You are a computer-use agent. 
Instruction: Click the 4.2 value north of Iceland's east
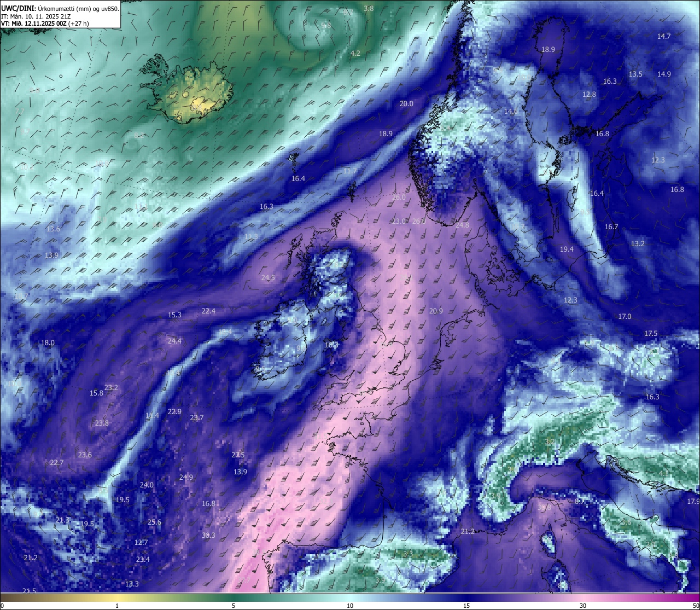[355, 53]
